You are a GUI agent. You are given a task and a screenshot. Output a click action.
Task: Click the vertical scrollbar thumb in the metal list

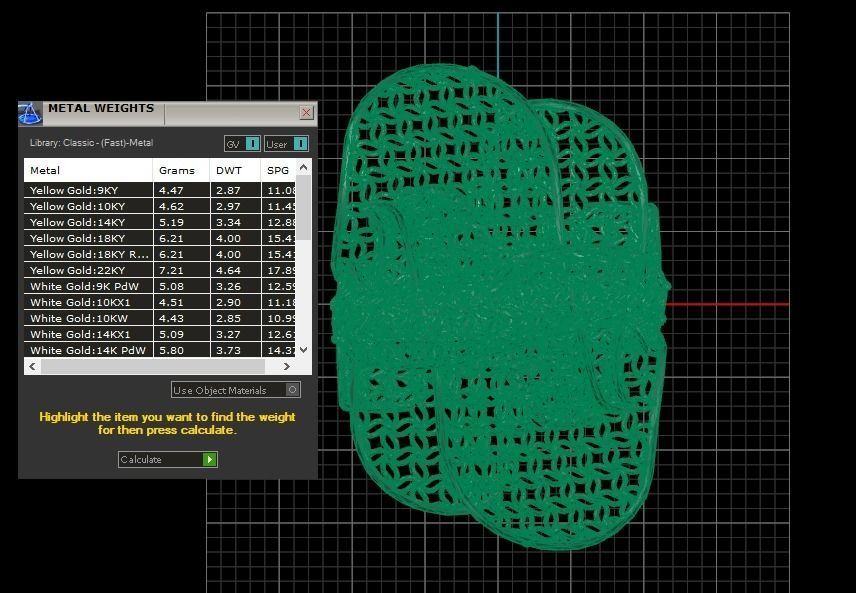(304, 207)
